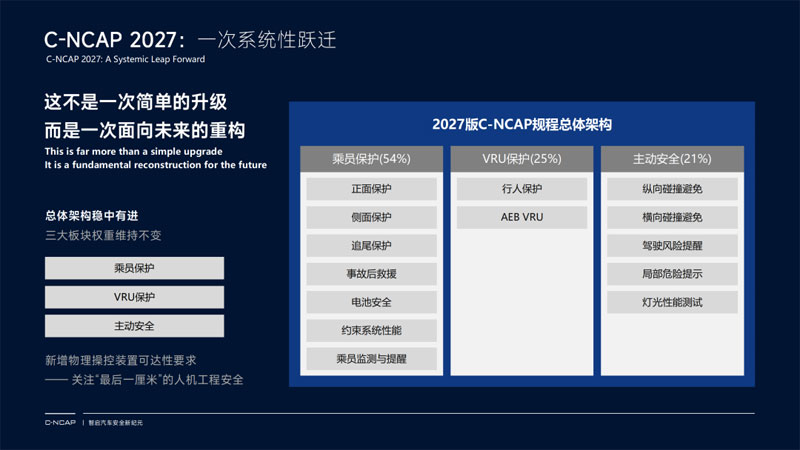Image resolution: width=800 pixels, height=450 pixels.
Task: Click the VRU保护 box in the left list
Action: tap(134, 297)
